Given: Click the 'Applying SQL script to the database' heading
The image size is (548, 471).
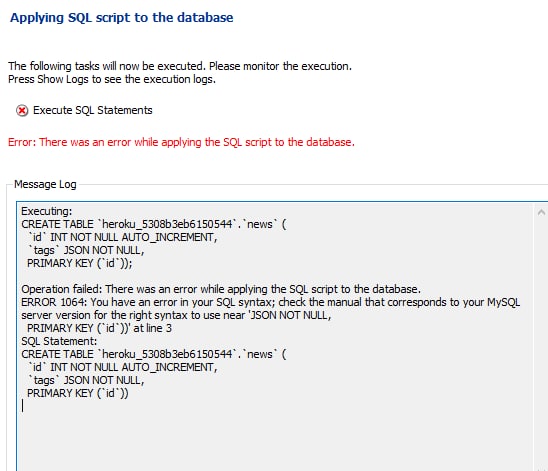Looking at the screenshot, I should [122, 18].
